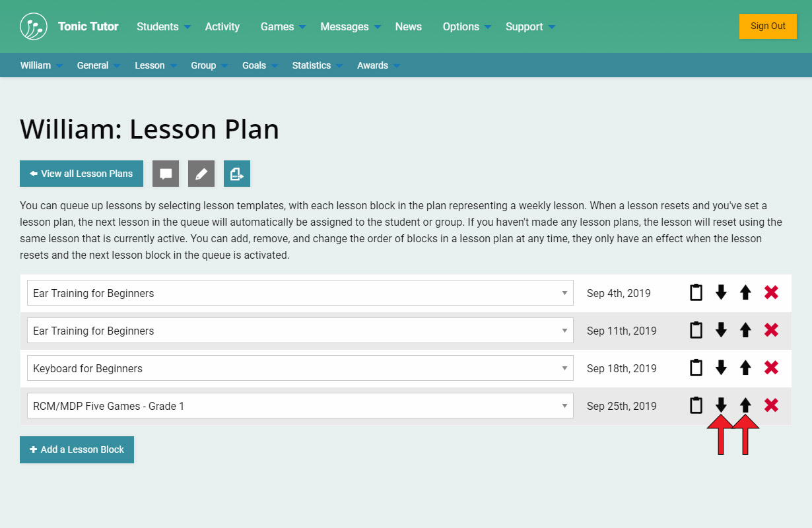
Task: Click clipboard icon for Sep 4th lesson
Action: coord(696,292)
